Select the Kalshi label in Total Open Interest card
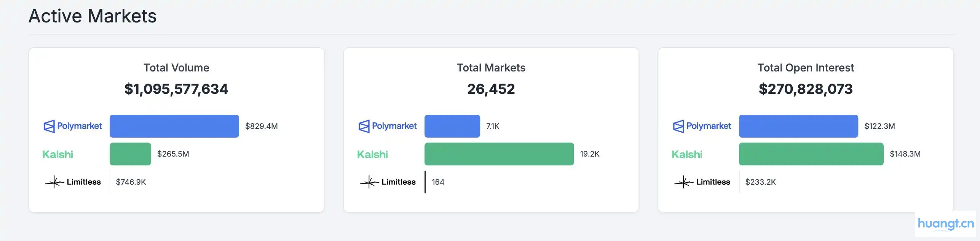Image resolution: width=980 pixels, height=241 pixels. pyautogui.click(x=686, y=154)
